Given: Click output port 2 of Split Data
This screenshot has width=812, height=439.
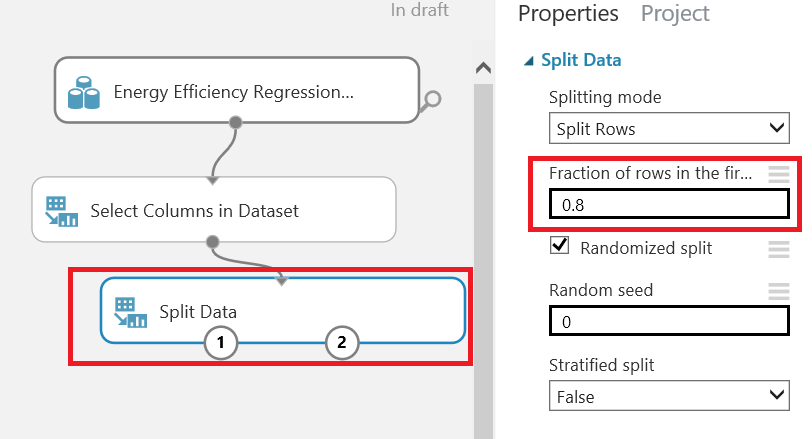Looking at the screenshot, I should click(341, 342).
